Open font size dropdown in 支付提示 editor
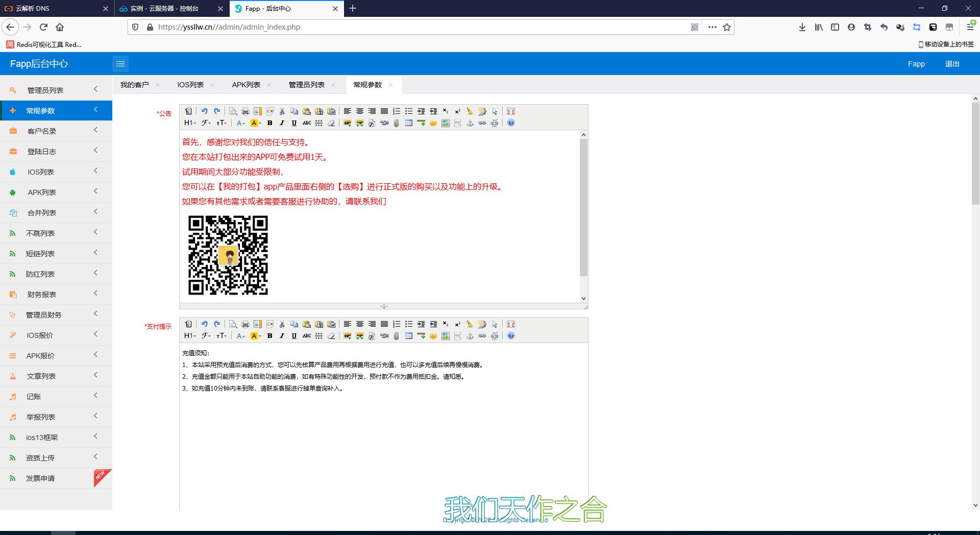This screenshot has height=535, width=980. click(222, 336)
